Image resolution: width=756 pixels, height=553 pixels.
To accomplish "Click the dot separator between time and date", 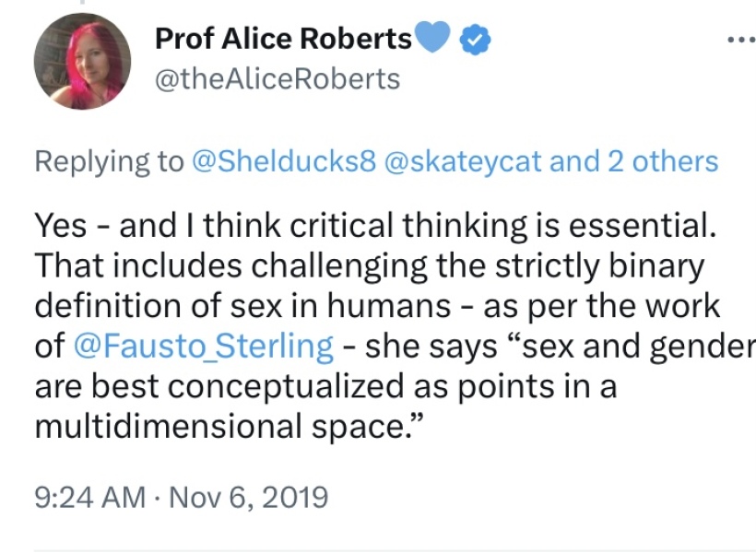I will point(157,499).
